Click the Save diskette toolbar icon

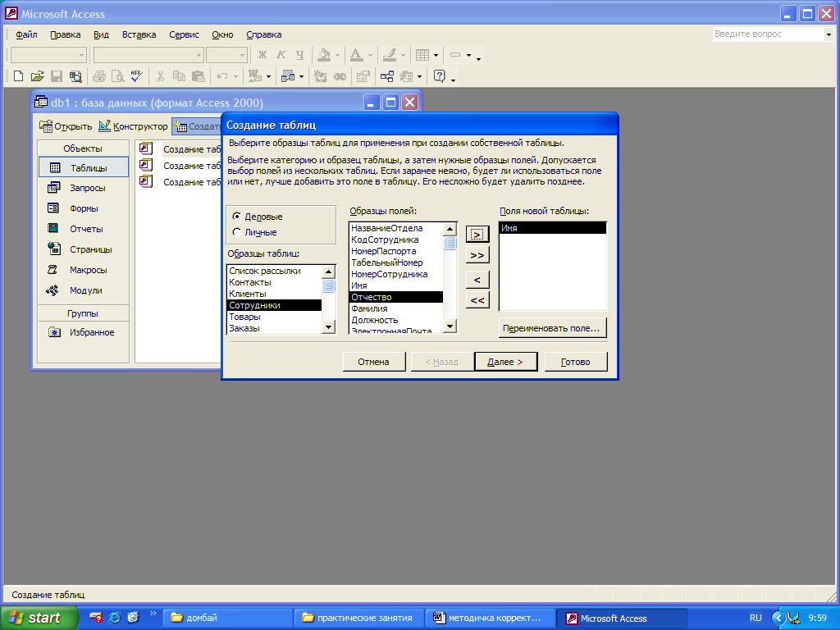[57, 76]
